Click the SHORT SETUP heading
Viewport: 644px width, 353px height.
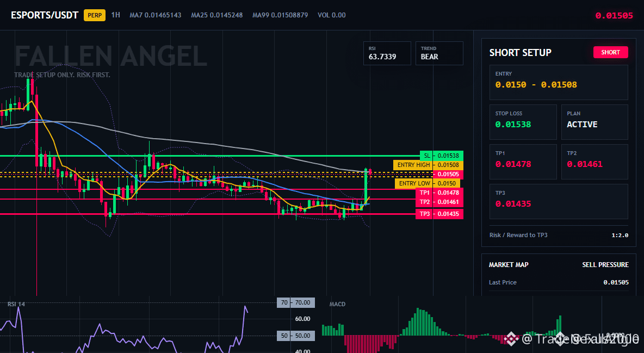(520, 53)
